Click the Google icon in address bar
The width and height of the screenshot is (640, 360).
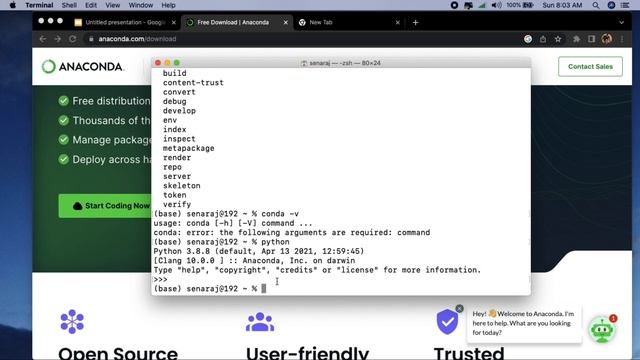(x=528, y=39)
